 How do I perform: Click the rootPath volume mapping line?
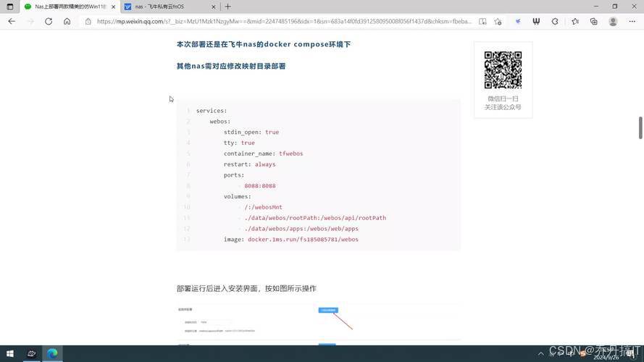315,218
